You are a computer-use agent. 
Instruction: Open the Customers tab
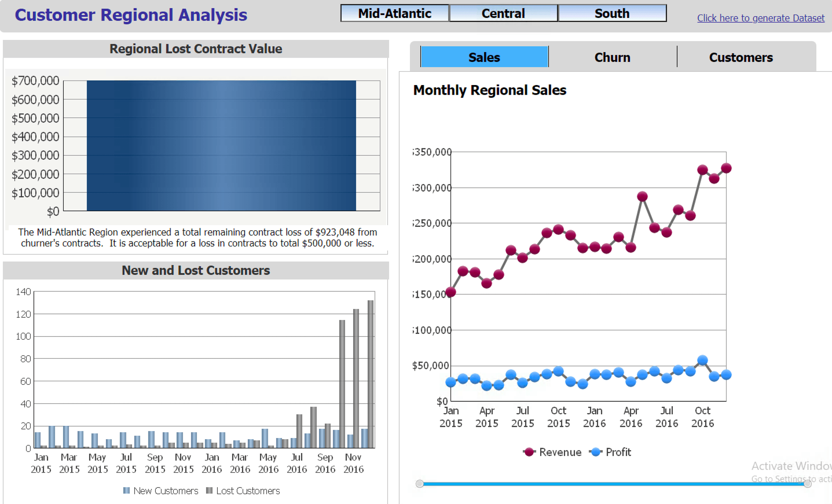point(740,57)
